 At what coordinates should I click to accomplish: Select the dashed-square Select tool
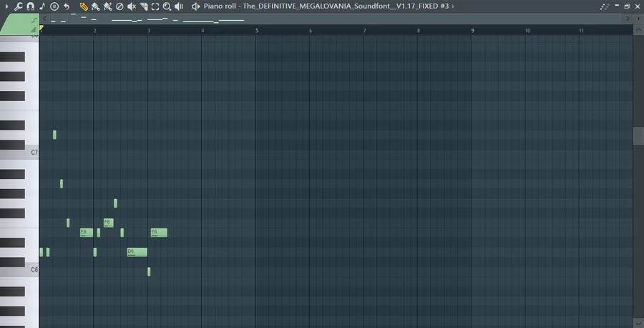(x=155, y=6)
